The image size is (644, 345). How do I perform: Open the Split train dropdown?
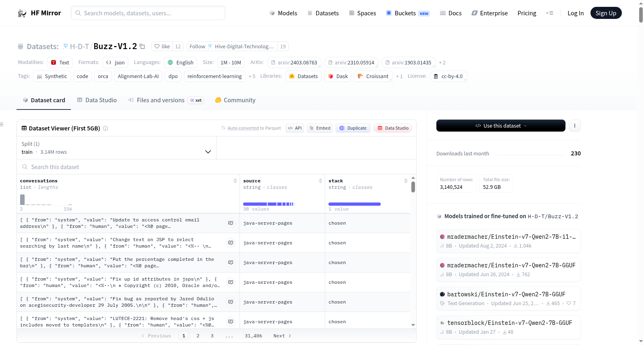[117, 148]
